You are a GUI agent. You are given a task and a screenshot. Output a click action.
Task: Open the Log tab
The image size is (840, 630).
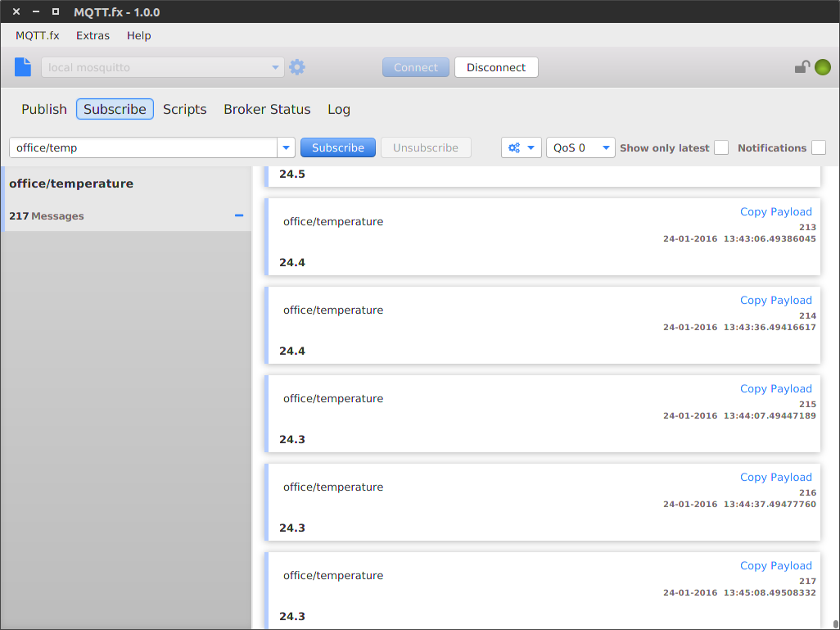tap(339, 109)
